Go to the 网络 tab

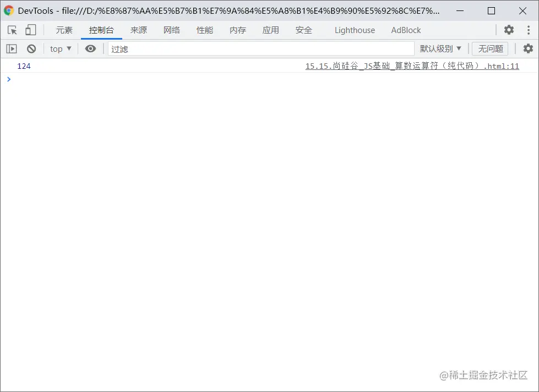(172, 30)
